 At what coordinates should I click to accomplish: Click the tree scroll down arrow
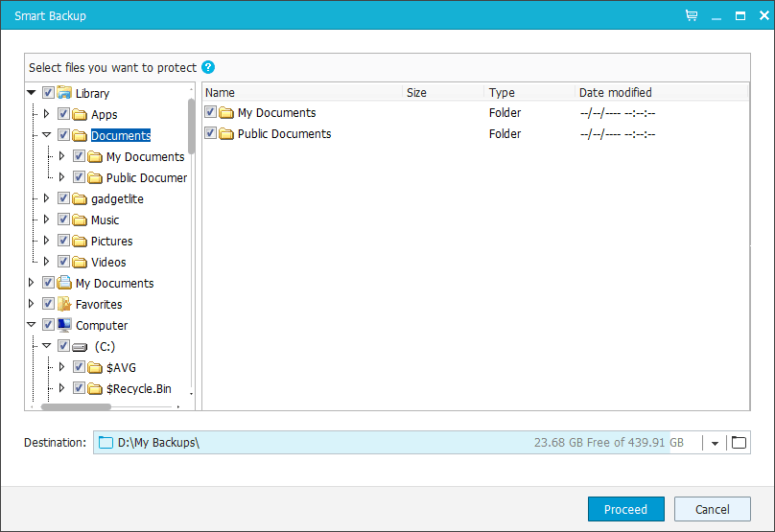tap(191, 394)
